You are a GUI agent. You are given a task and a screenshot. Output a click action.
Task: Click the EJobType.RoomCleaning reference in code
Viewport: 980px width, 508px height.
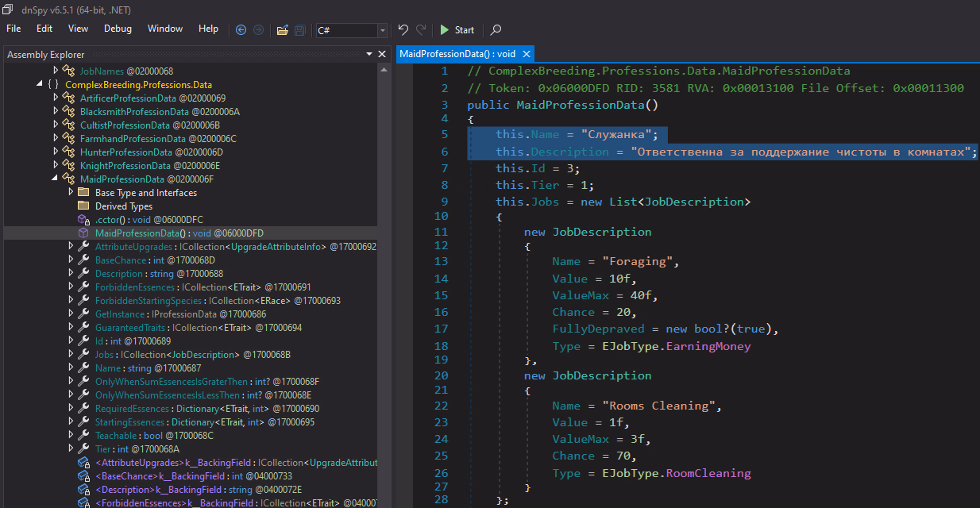click(708, 473)
